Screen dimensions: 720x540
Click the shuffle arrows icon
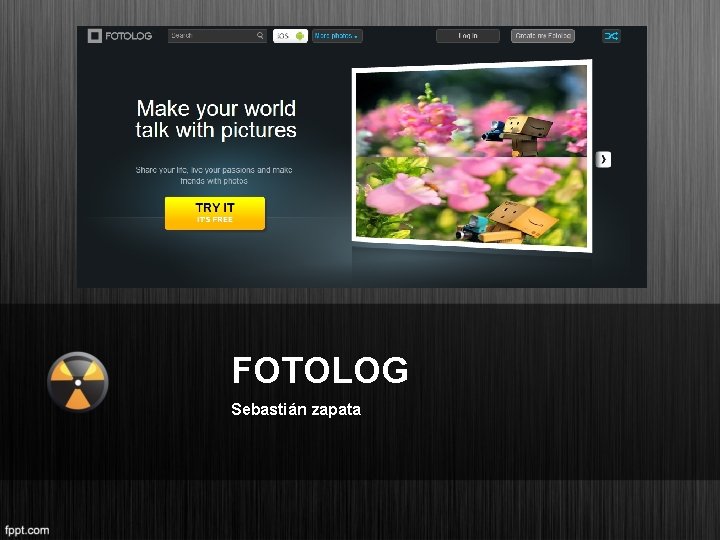pyautogui.click(x=611, y=36)
